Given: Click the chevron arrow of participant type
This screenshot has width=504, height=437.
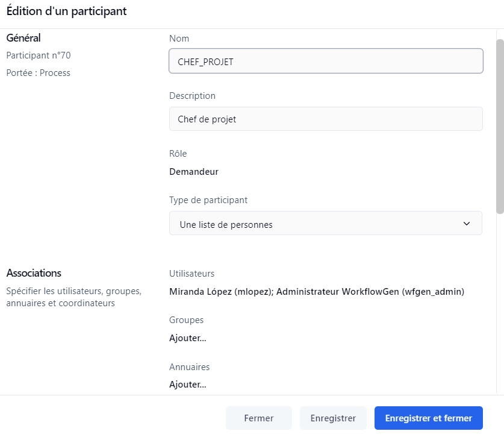Looking at the screenshot, I should 466,224.
